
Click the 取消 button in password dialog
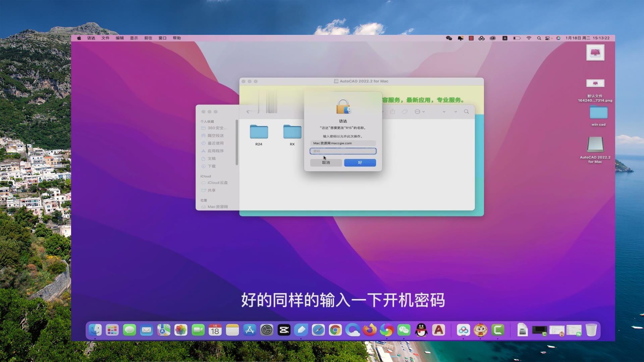tap(326, 163)
